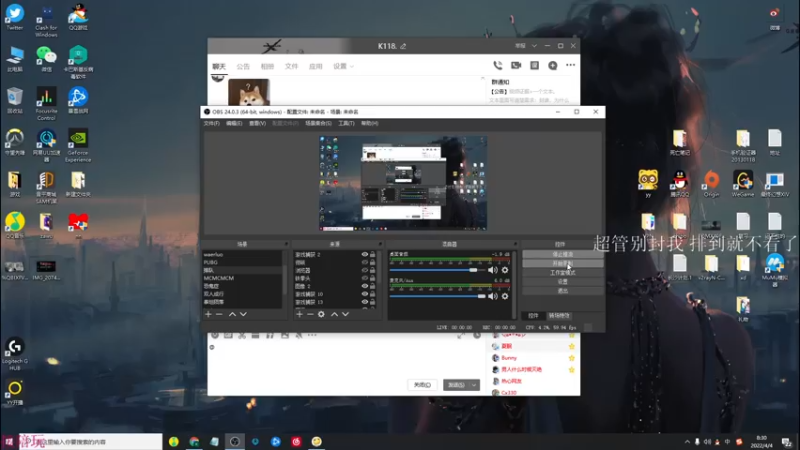This screenshot has width=800, height=450.
Task: Click the plus invite icon in chat window
Action: click(553, 65)
